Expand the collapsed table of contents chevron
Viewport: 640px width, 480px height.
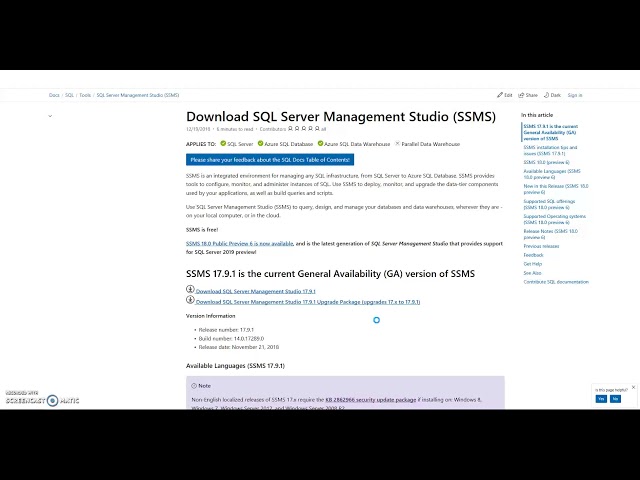pos(50,116)
